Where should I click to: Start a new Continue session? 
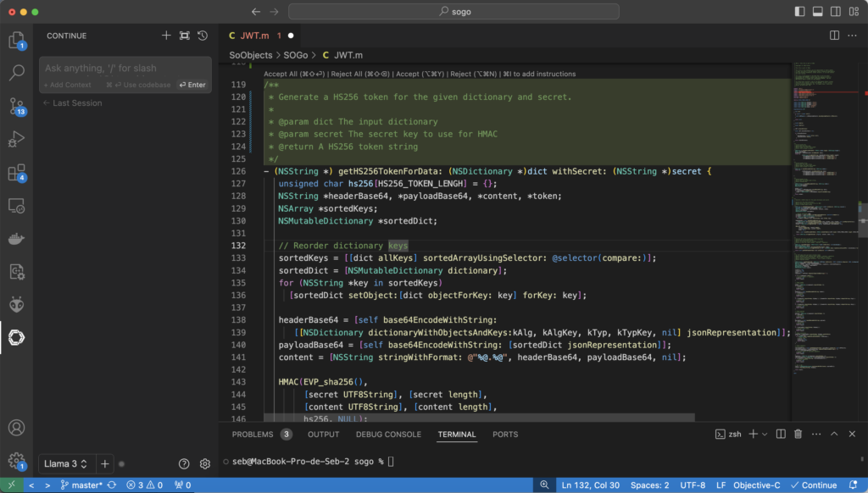(x=166, y=36)
